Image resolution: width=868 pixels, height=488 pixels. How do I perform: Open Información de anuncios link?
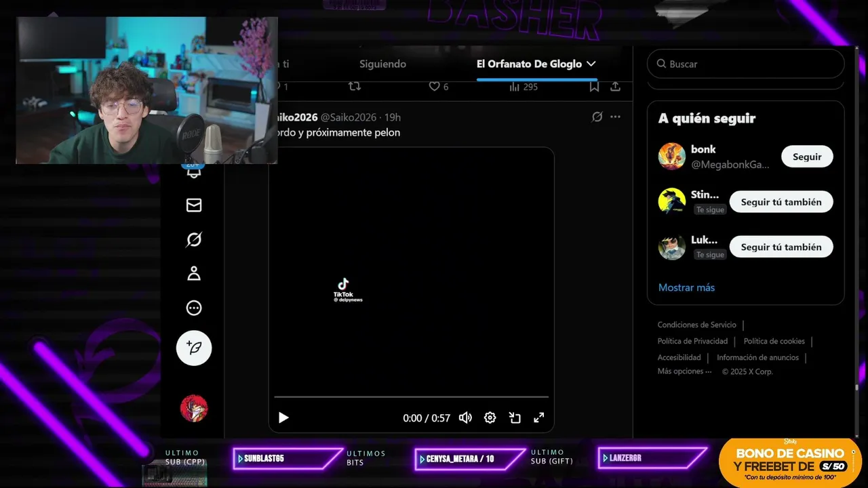tap(757, 357)
